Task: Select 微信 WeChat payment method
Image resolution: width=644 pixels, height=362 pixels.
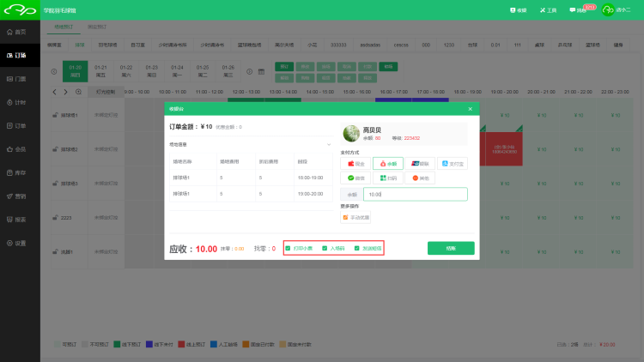Action: [355, 178]
